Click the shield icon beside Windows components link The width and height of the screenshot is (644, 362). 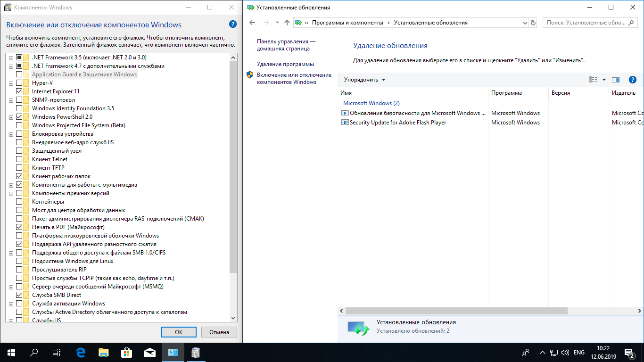(x=250, y=75)
